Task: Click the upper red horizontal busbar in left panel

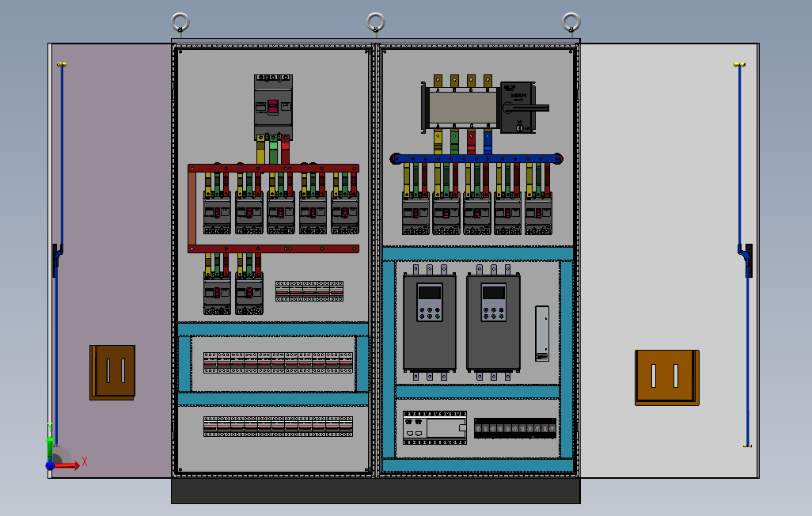Action: (x=273, y=168)
